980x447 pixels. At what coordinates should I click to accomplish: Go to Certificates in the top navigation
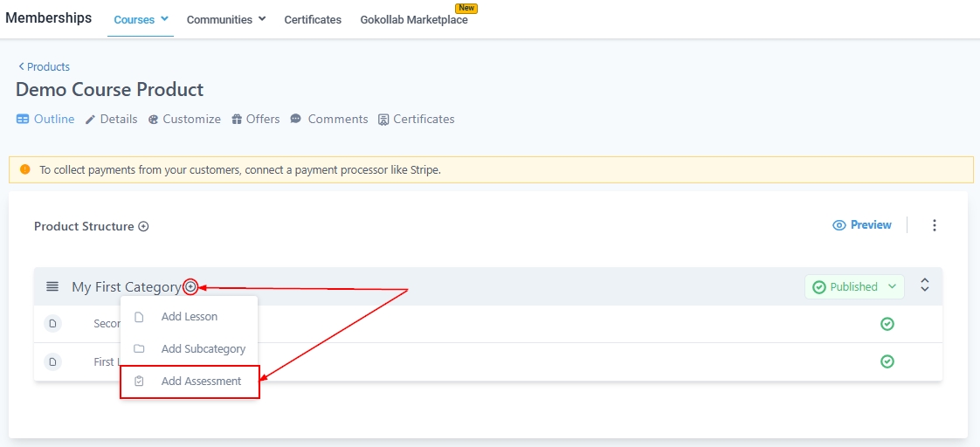[313, 19]
